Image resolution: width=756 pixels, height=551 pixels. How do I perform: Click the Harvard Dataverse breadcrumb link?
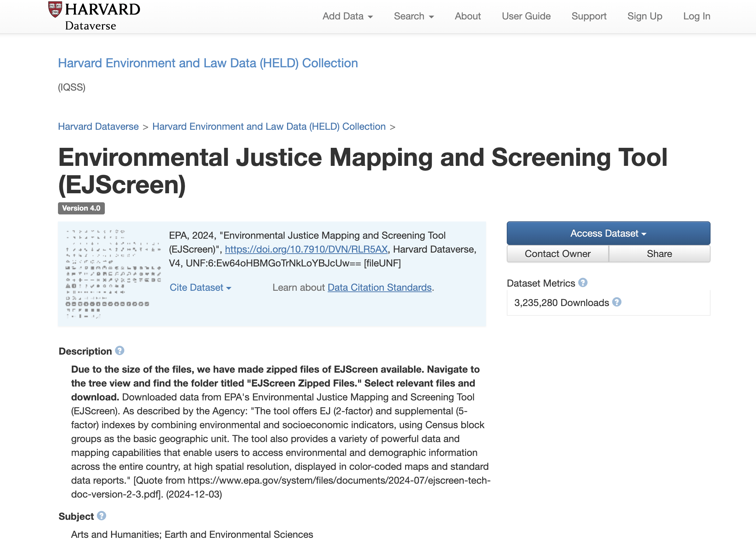(98, 127)
